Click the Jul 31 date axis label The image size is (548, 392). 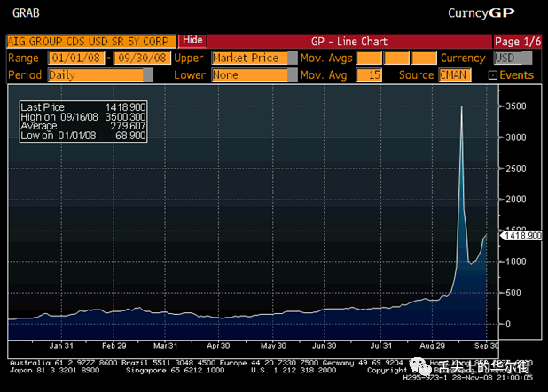coord(381,346)
